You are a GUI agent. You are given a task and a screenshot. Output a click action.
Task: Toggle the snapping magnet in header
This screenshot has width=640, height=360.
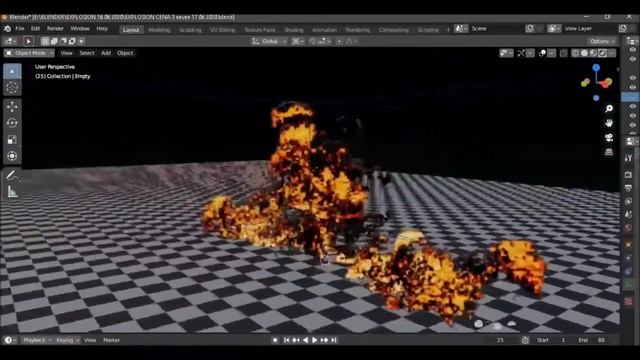pyautogui.click(x=313, y=41)
